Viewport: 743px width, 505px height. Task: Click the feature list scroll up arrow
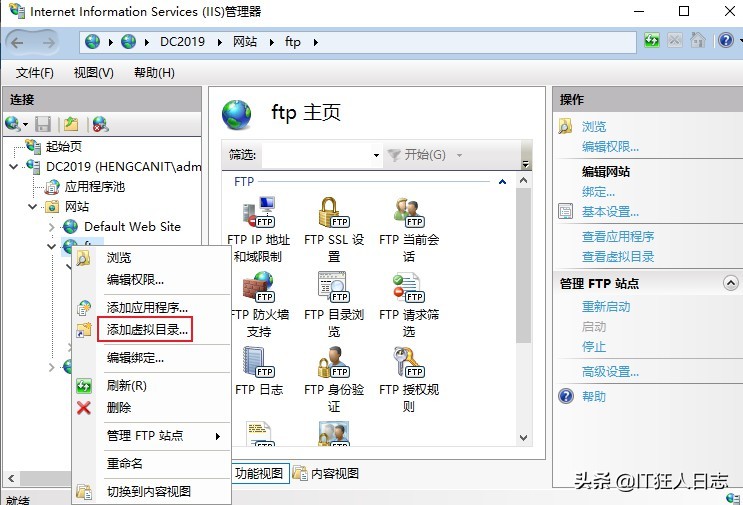tap(523, 180)
